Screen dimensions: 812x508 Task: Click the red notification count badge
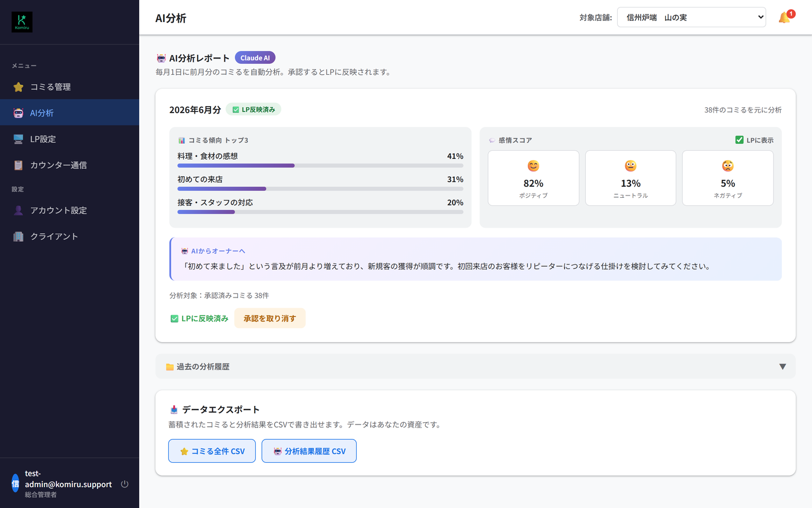point(791,14)
